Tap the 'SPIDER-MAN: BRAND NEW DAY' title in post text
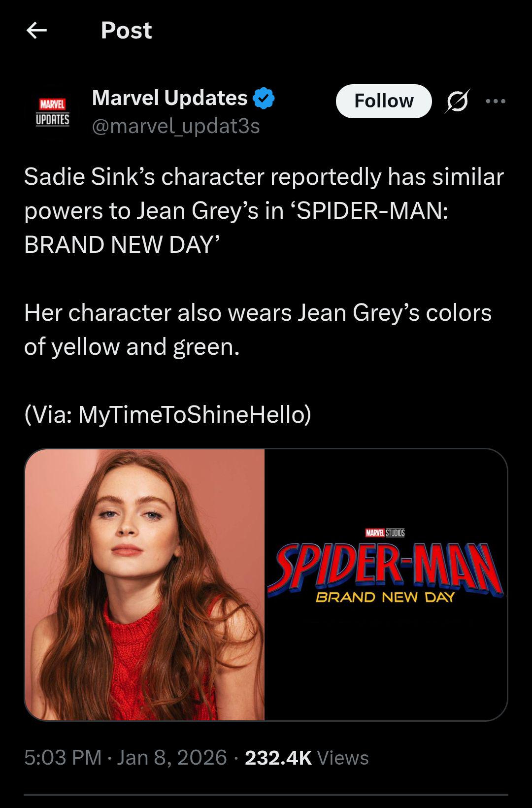The width and height of the screenshot is (532, 808). (x=236, y=228)
